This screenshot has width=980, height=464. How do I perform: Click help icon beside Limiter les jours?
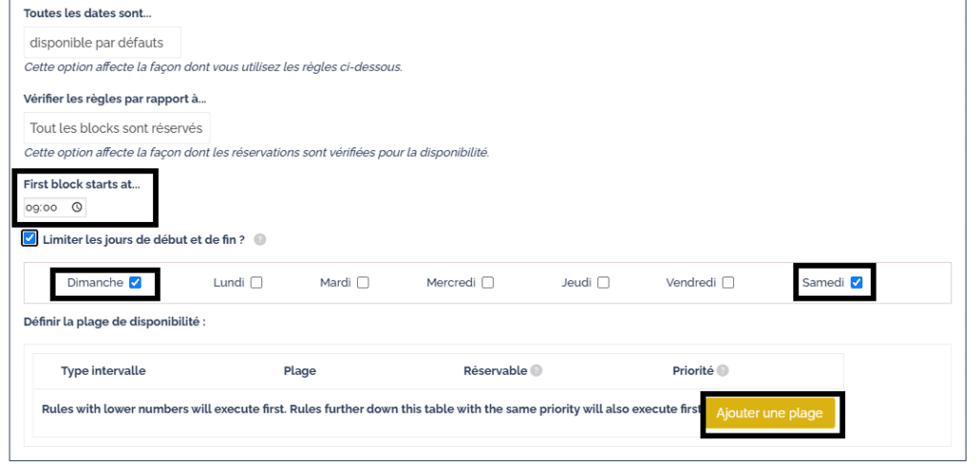pos(260,239)
